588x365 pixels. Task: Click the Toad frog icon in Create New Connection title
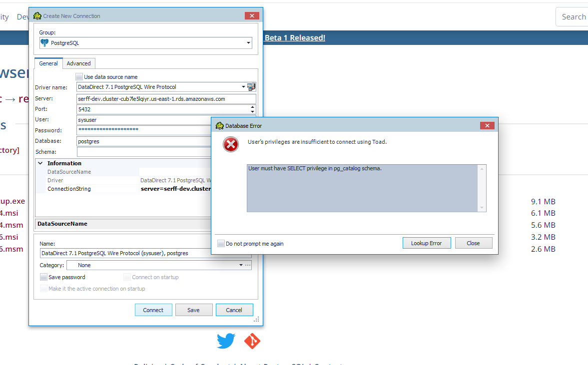[x=37, y=16]
